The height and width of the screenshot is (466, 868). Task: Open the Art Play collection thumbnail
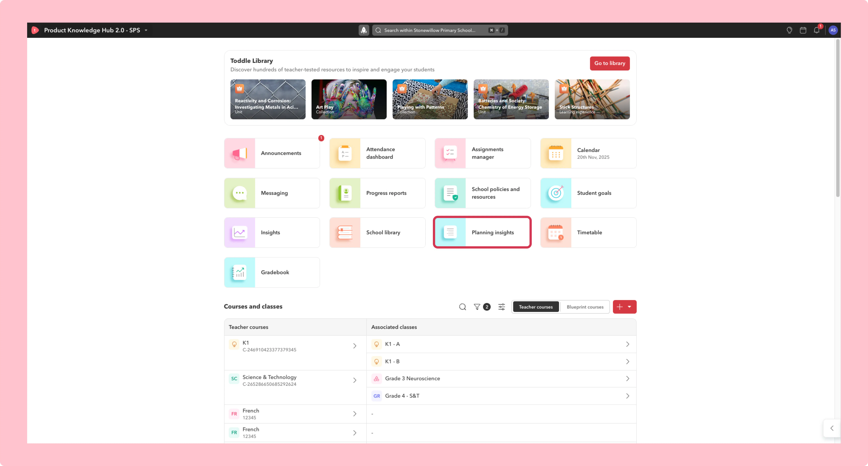[x=349, y=99]
